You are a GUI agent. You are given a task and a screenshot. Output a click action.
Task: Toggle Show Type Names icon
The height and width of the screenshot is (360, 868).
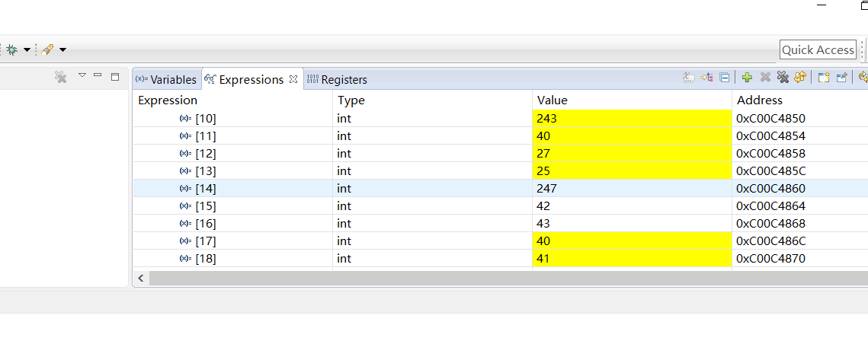(x=688, y=78)
